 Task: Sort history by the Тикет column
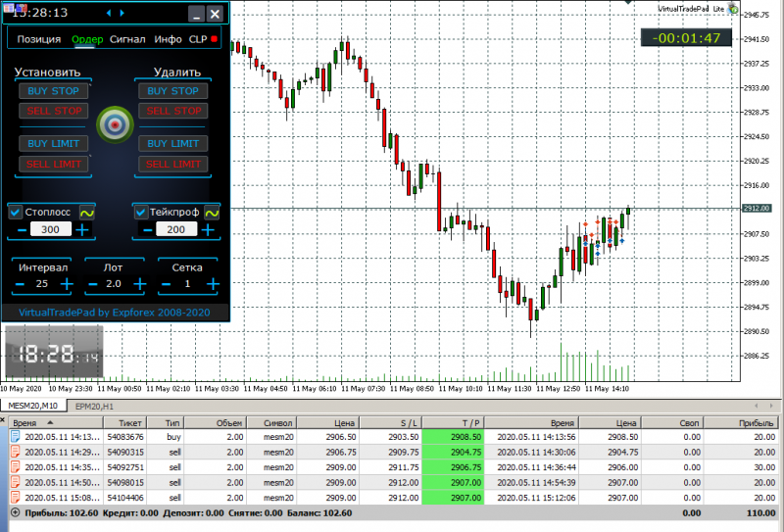[125, 423]
